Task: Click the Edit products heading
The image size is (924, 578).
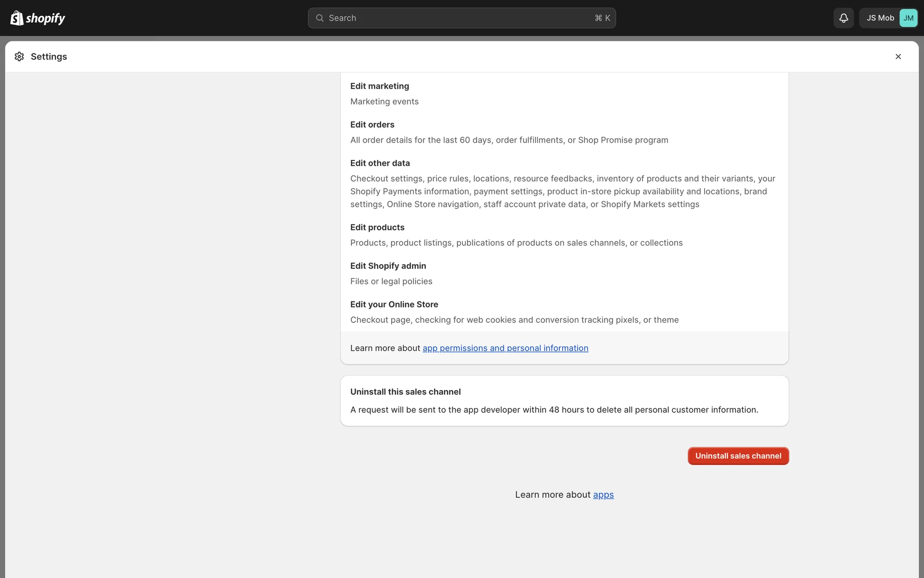Action: tap(377, 227)
